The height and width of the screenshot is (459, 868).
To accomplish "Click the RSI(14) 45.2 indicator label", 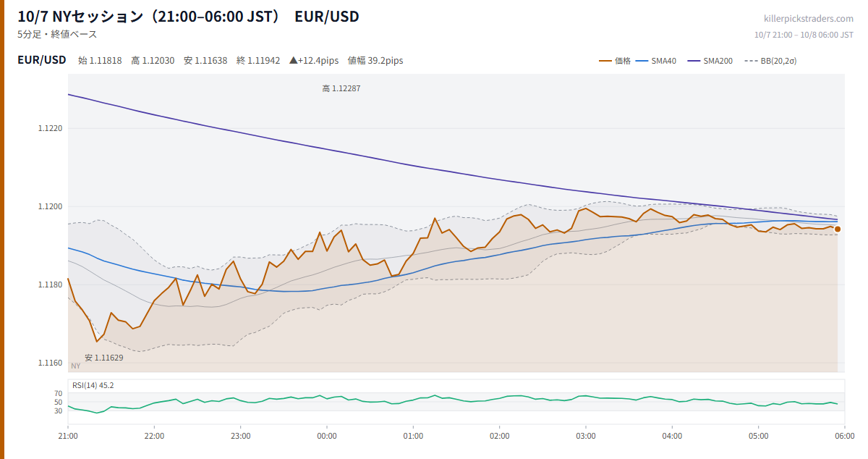I will 93,385.
